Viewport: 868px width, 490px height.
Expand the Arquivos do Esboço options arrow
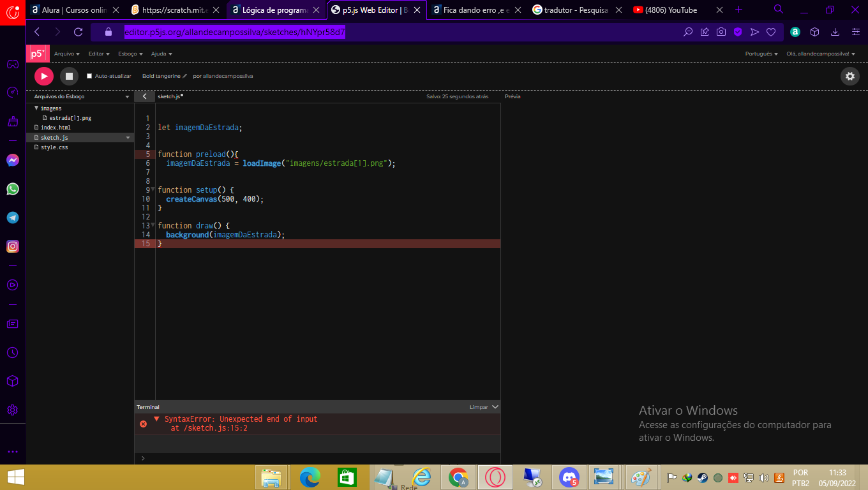[x=127, y=96]
